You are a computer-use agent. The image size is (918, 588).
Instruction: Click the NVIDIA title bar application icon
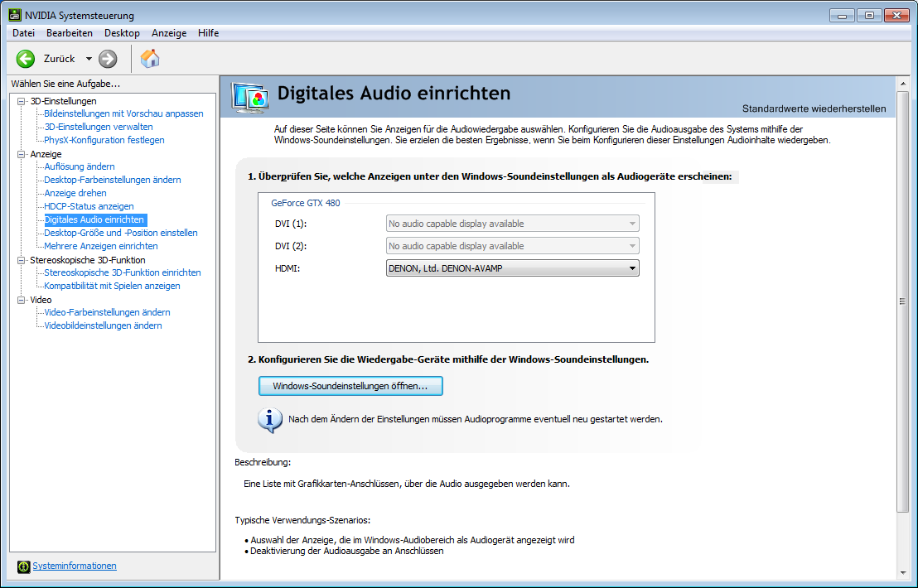coord(15,15)
